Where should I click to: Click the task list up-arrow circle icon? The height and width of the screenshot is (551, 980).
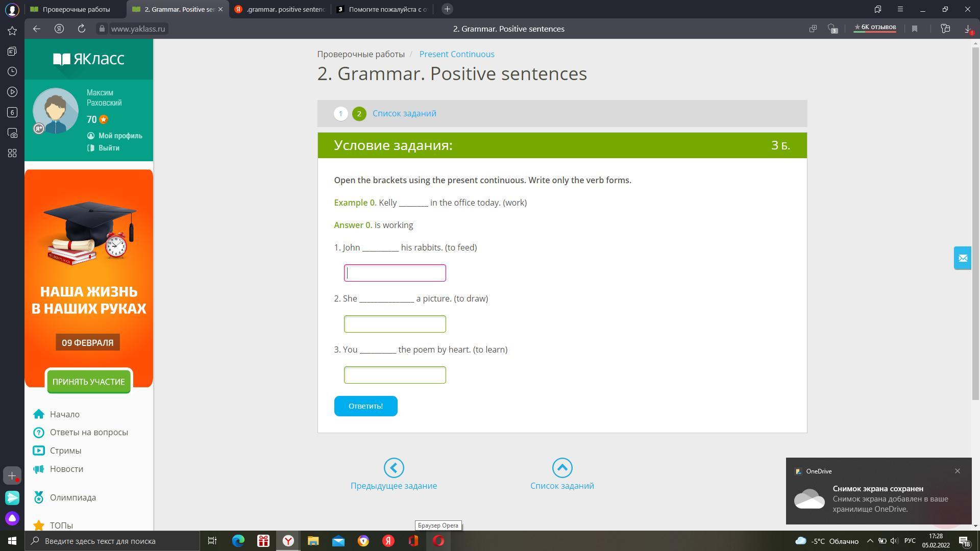click(562, 468)
